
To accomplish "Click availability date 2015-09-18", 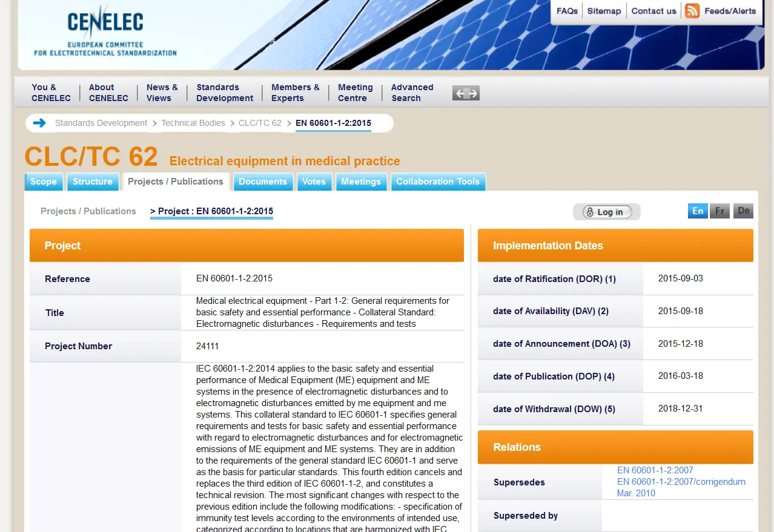I will (681, 311).
